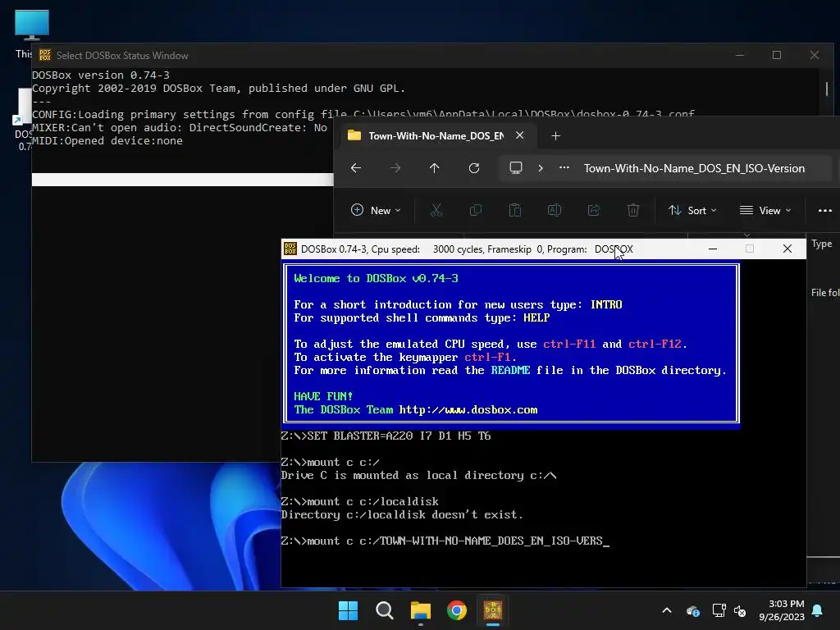
Task: Open the Sort dropdown in Explorer
Action: click(x=692, y=211)
